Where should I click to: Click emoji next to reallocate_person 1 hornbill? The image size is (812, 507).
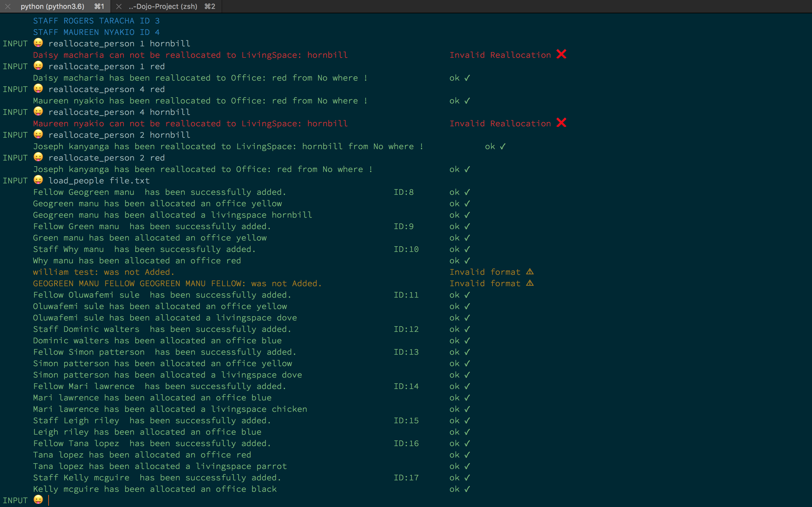(x=38, y=43)
